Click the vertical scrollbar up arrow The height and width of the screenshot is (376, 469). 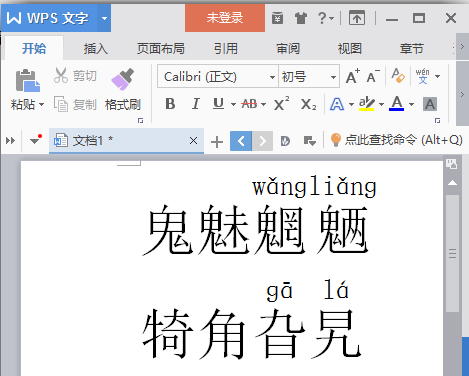pyautogui.click(x=452, y=183)
